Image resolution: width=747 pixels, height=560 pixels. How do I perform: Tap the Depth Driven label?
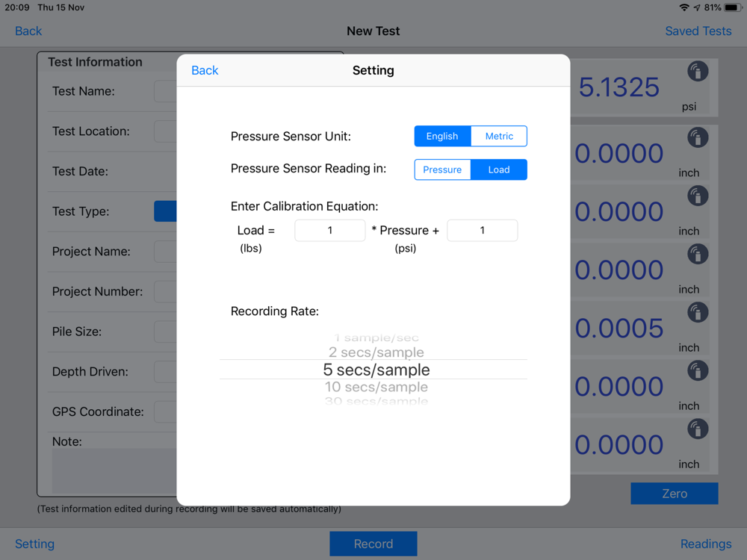90,371
